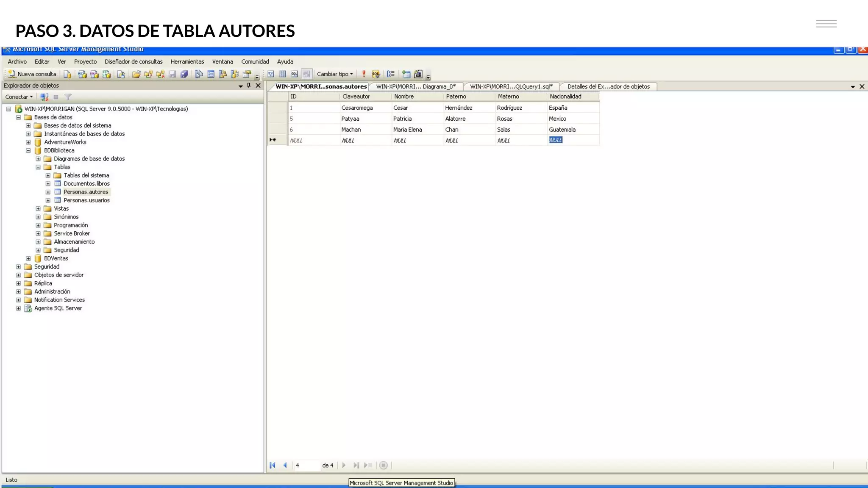Open the Conectar dropdown
Image resolution: width=868 pixels, height=488 pixels.
coord(19,97)
